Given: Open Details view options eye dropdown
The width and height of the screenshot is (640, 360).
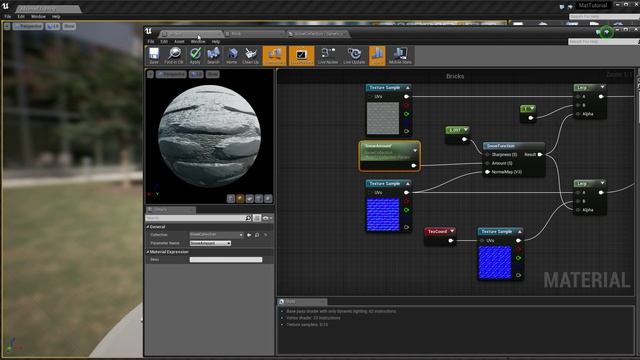Looking at the screenshot, I should coord(267,218).
